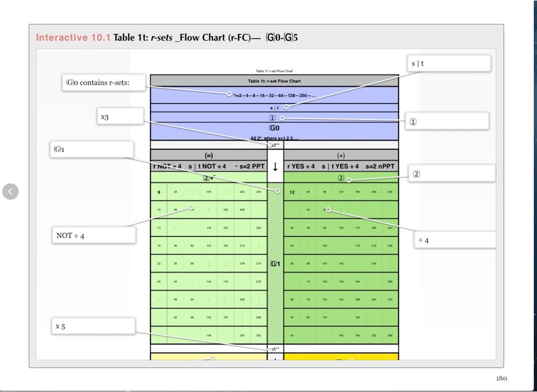Go back using the left chevron button

click(10, 192)
